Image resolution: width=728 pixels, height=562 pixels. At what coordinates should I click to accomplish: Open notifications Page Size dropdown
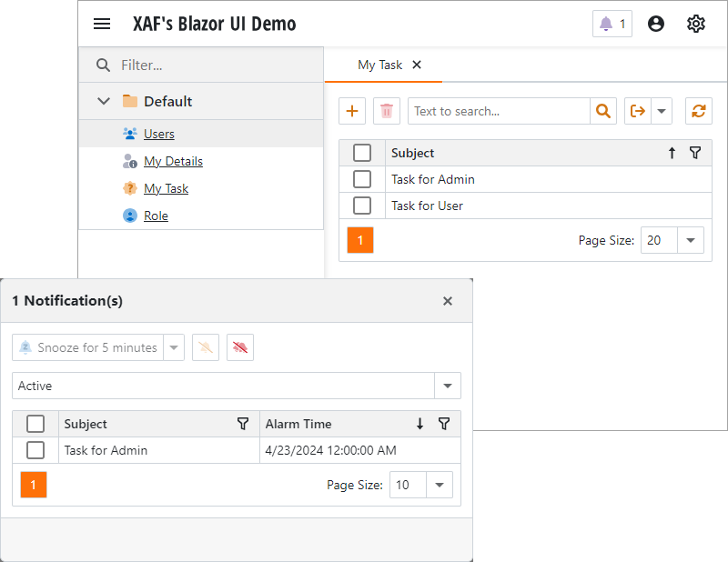coord(440,485)
